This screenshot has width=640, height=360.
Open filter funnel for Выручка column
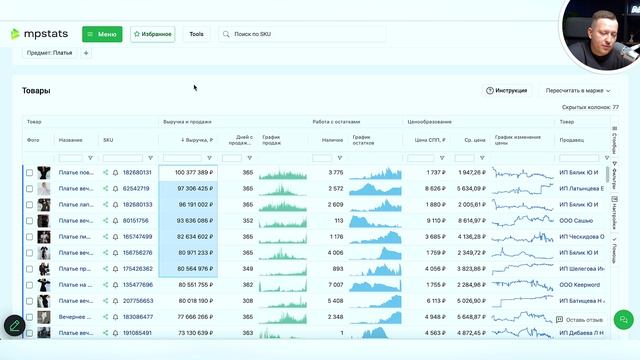(209, 158)
